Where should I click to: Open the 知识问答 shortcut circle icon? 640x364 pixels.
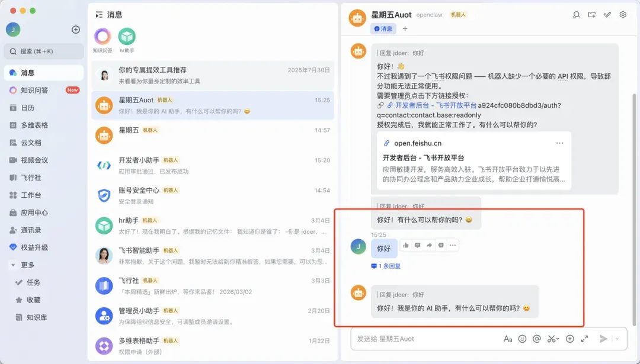point(103,36)
